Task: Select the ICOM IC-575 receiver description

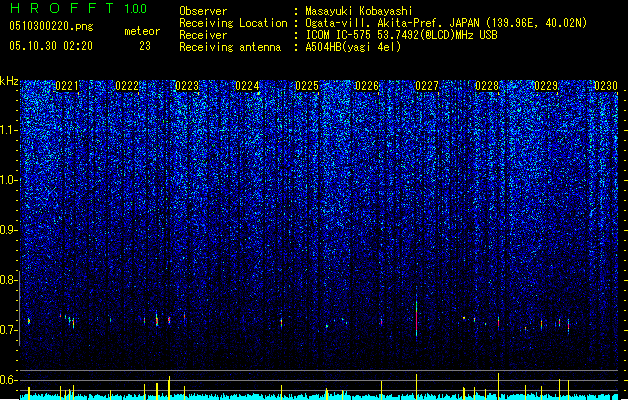Action: point(402,35)
